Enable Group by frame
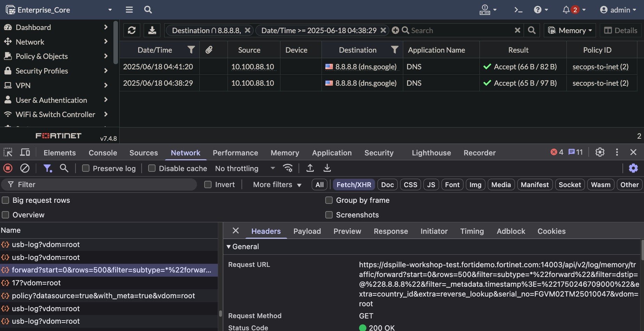 pos(329,200)
